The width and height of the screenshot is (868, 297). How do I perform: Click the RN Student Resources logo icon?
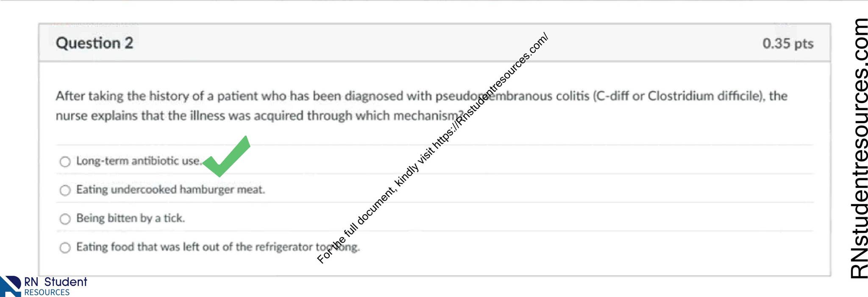click(x=11, y=286)
